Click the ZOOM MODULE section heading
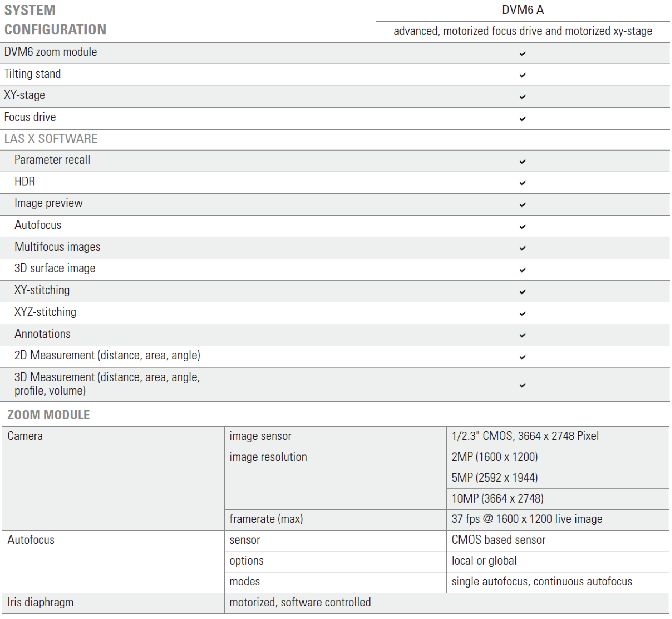This screenshot has width=672, height=619. 49,415
